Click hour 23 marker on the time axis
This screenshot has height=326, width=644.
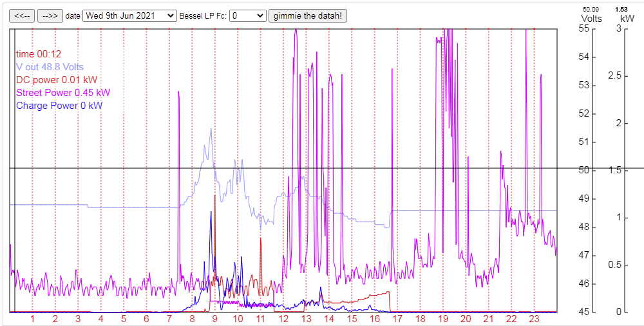(534, 319)
